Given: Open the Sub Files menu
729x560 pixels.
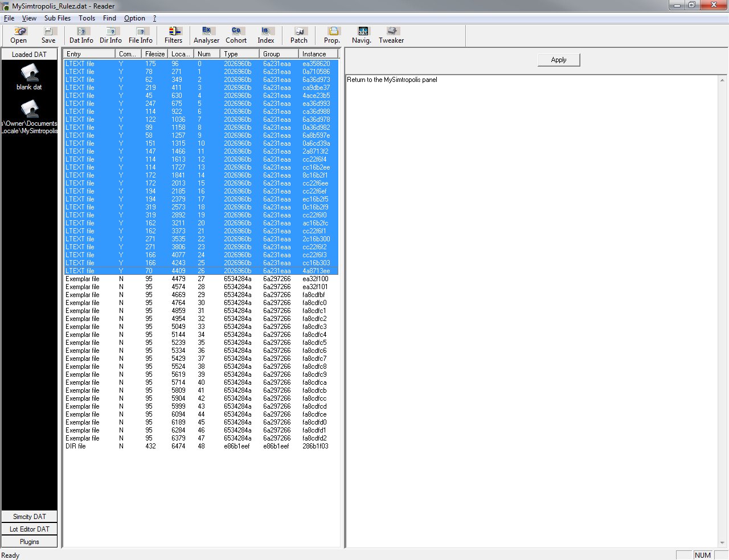Looking at the screenshot, I should [x=58, y=18].
